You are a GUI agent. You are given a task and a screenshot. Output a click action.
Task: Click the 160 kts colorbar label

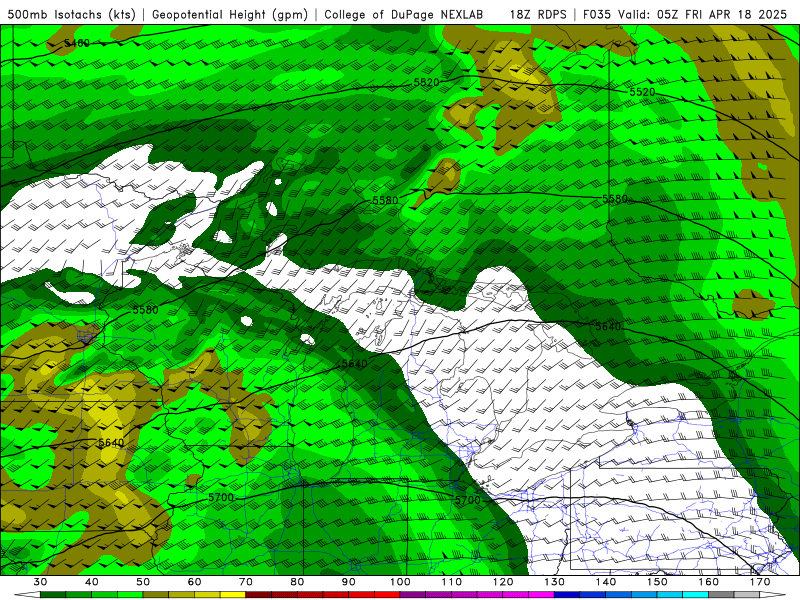tap(709, 582)
